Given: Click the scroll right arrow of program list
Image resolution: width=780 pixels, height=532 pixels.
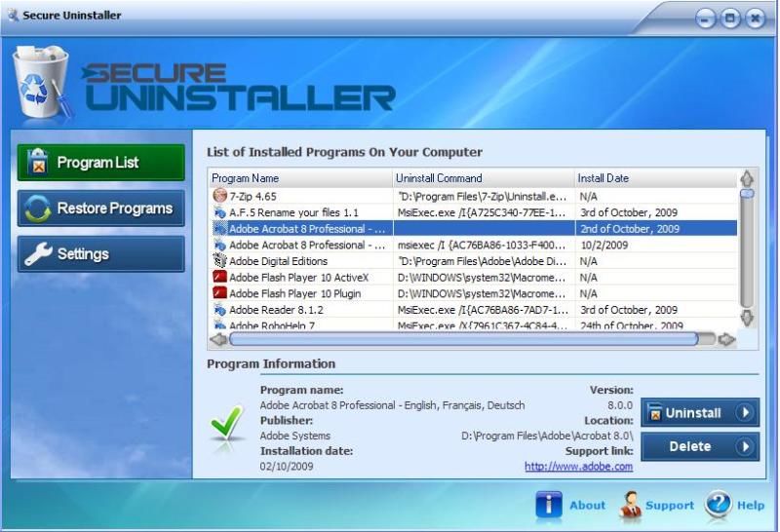Looking at the screenshot, I should [x=726, y=340].
